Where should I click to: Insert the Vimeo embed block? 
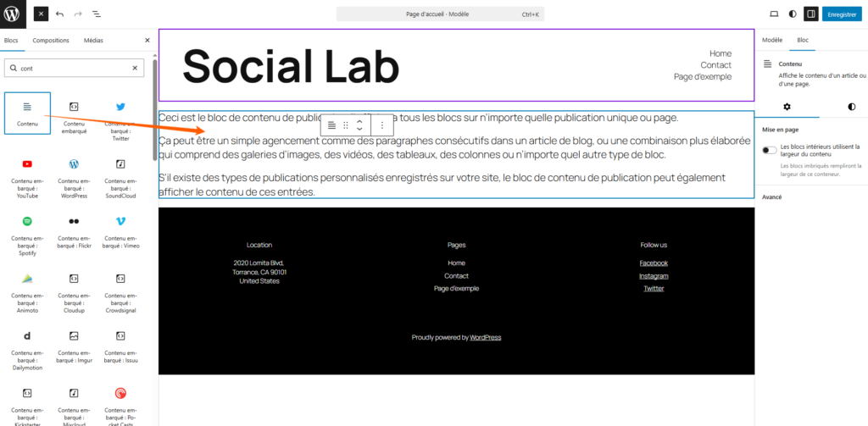pyautogui.click(x=120, y=232)
